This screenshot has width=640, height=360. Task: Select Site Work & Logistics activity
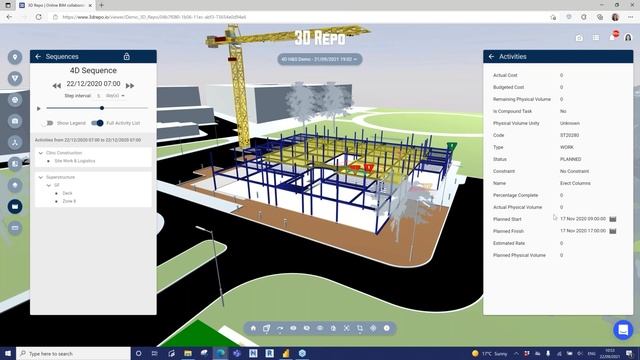(x=75, y=161)
